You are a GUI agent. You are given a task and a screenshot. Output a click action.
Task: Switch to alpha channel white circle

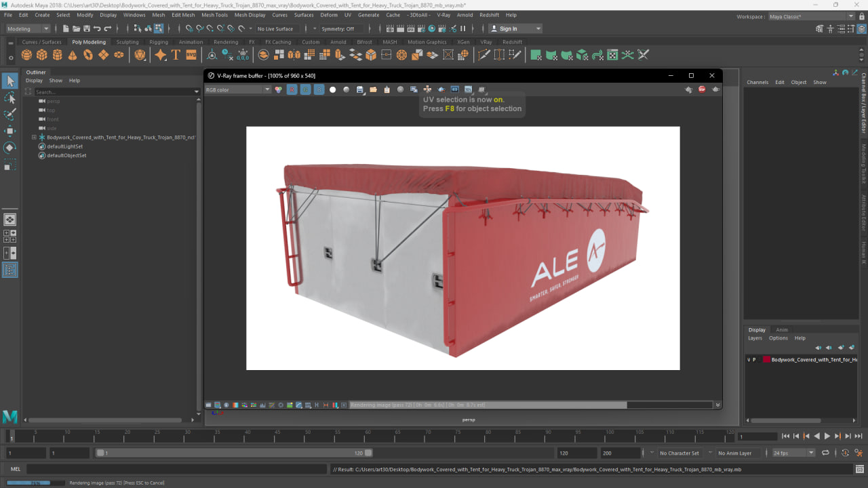coord(332,89)
